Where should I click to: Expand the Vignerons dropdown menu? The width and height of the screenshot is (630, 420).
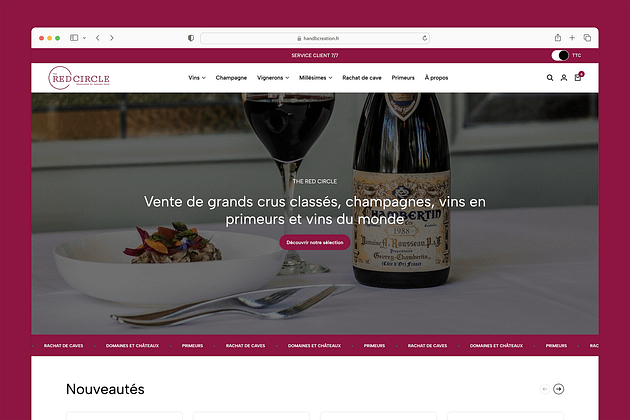tap(273, 78)
